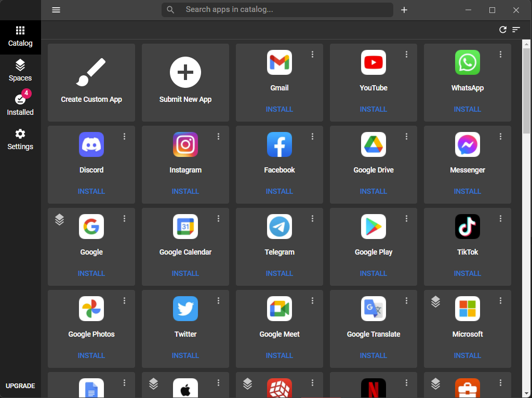The height and width of the screenshot is (398, 532).
Task: Install the TikTok app
Action: coord(467,273)
